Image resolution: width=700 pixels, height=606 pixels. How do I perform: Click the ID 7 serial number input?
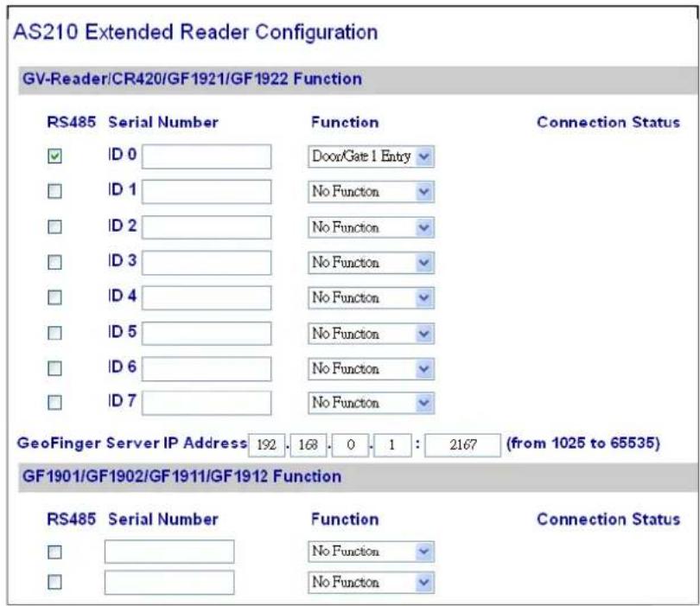tap(207, 403)
